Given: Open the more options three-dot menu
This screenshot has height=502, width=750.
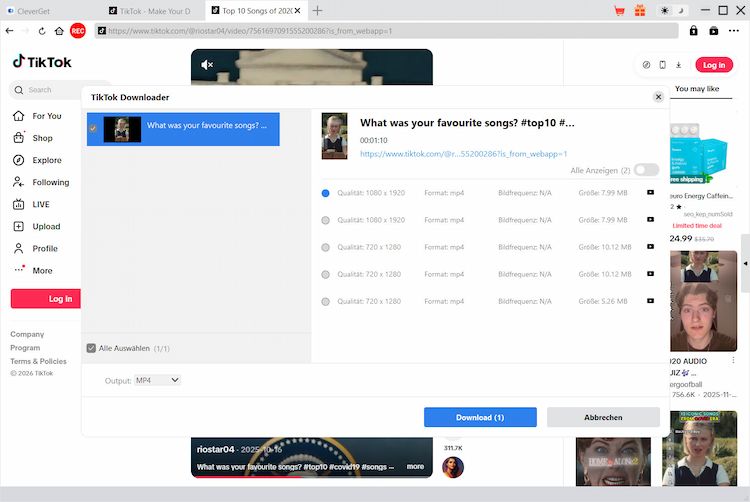Looking at the screenshot, I should point(734,31).
